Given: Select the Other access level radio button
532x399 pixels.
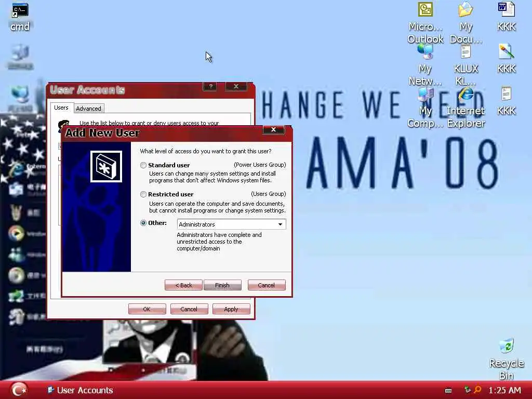Looking at the screenshot, I should [143, 223].
